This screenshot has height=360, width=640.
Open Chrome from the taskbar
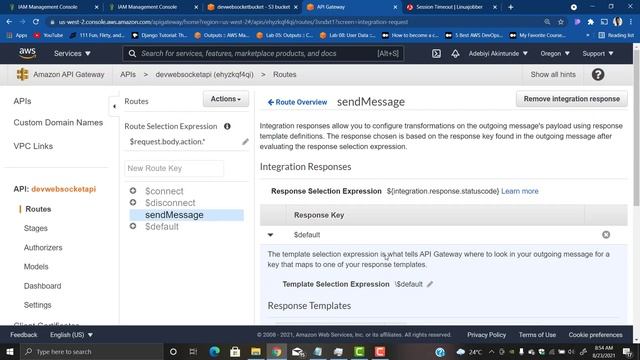coord(276,351)
